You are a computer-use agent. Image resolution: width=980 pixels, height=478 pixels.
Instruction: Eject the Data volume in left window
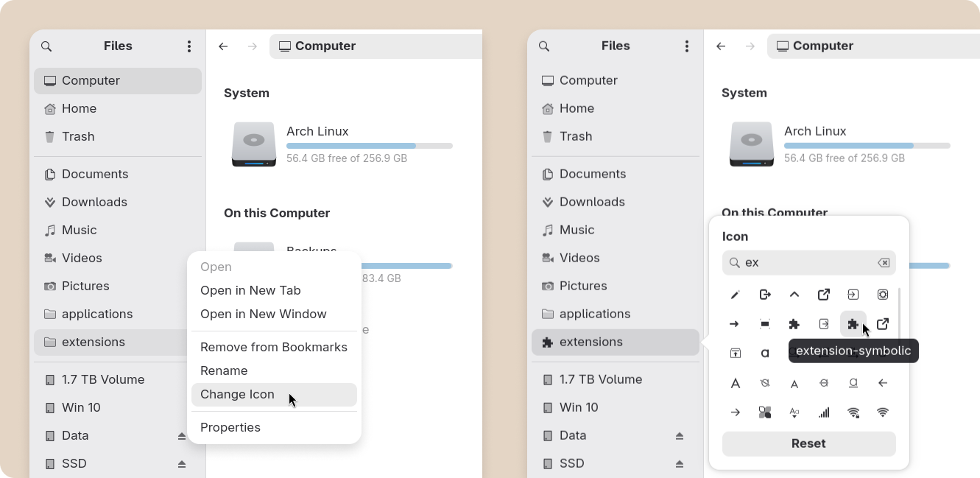(x=182, y=436)
